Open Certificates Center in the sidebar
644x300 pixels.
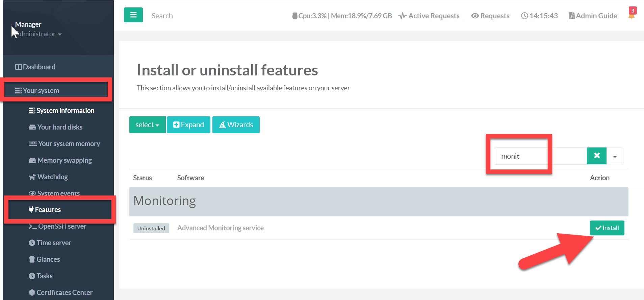pos(64,293)
